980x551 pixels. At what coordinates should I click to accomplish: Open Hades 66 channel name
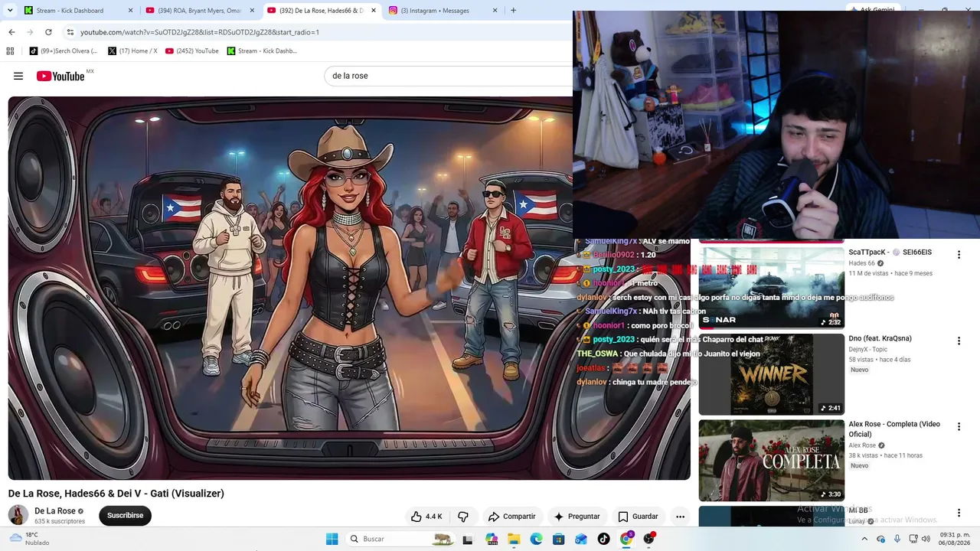point(861,263)
